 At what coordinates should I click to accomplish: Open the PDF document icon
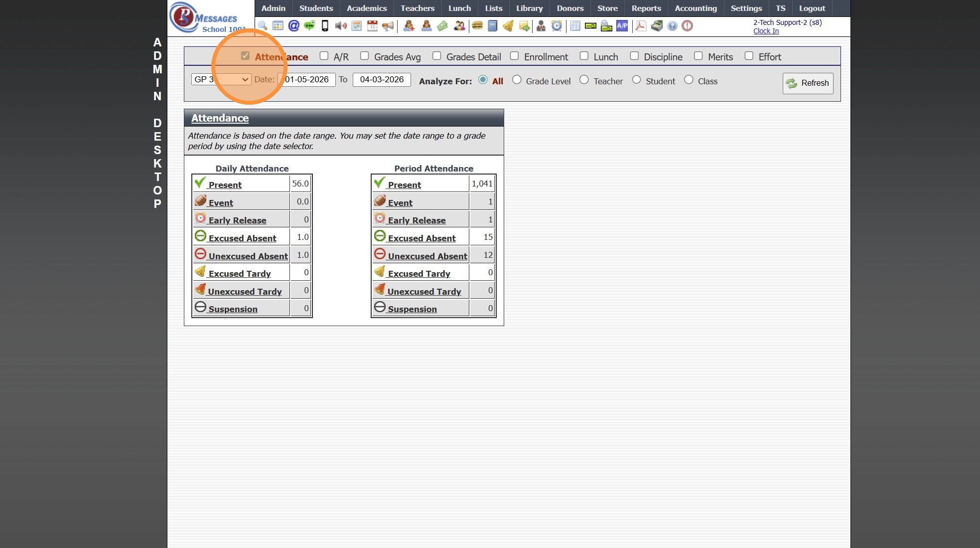click(641, 26)
